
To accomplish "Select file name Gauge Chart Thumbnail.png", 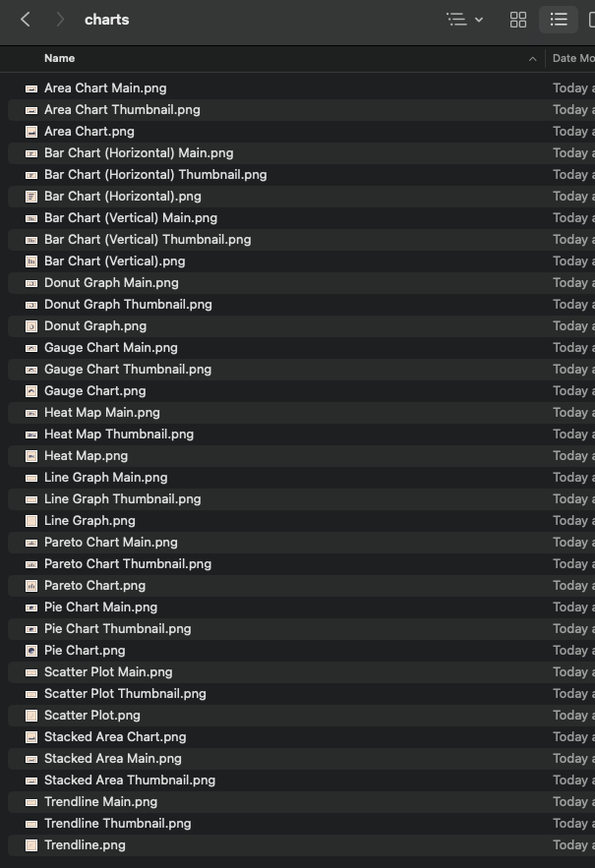I will pyautogui.click(x=128, y=370).
